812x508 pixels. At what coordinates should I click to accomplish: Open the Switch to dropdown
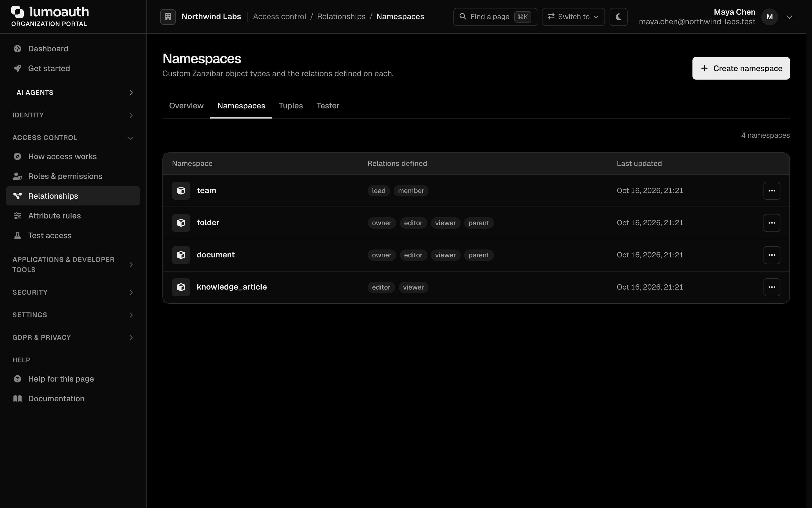[573, 17]
